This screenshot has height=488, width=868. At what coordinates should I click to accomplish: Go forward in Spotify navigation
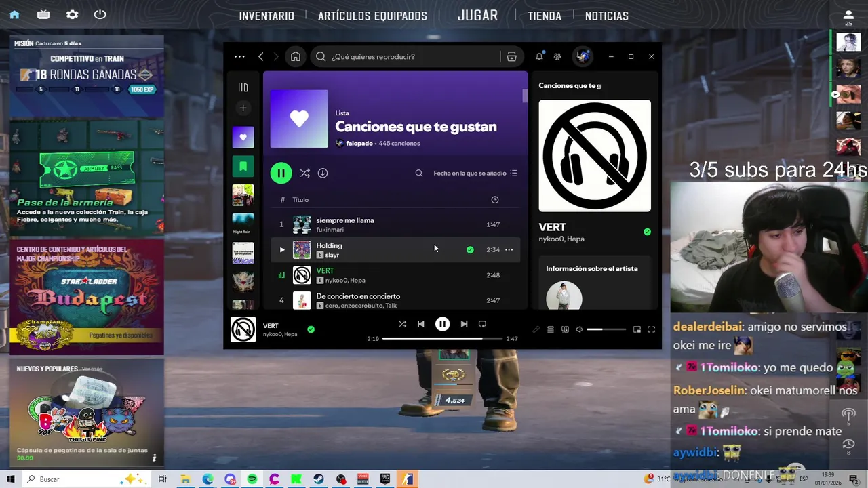click(x=276, y=57)
